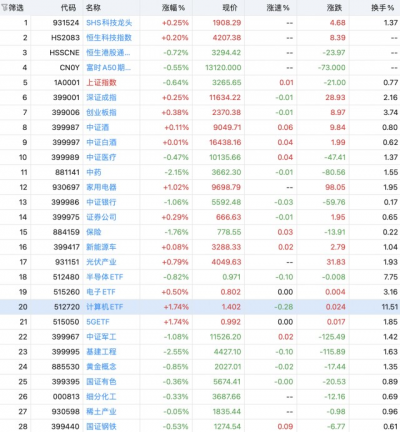Click change percentage +1.02% cell
The height and width of the screenshot is (432, 400).
pyautogui.click(x=176, y=187)
